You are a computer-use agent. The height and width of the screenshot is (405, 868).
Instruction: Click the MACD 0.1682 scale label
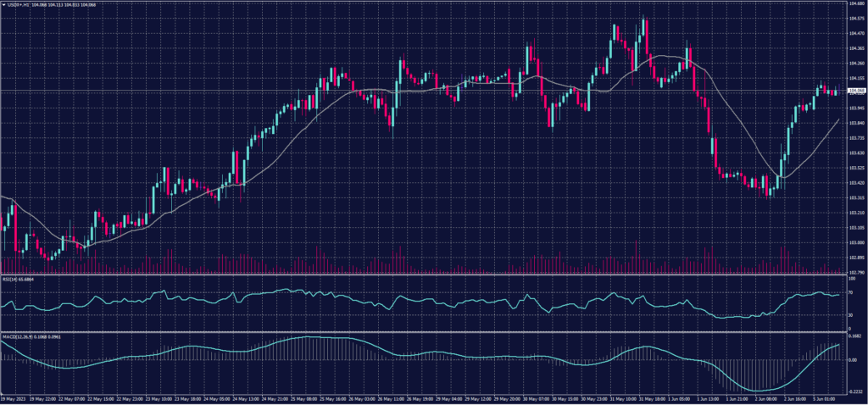pyautogui.click(x=854, y=336)
